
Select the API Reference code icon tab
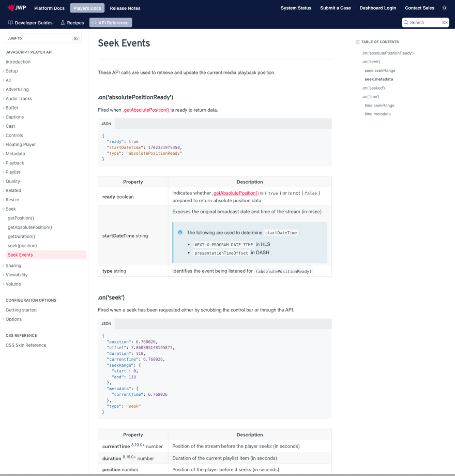[94, 23]
